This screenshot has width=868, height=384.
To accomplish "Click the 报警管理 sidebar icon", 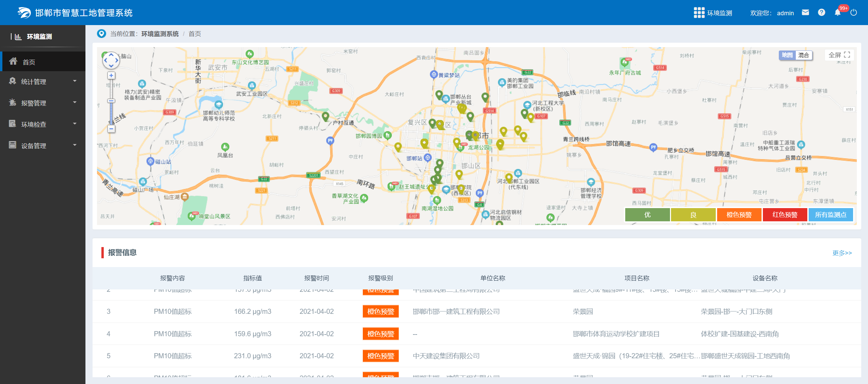I will point(13,102).
